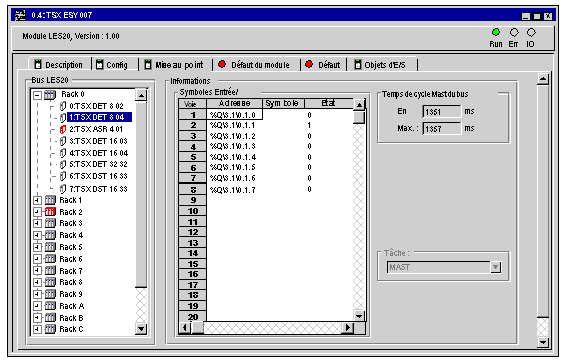564x364 pixels.
Task: Click left arrow of table horizontal scrollbar
Action: [185, 328]
